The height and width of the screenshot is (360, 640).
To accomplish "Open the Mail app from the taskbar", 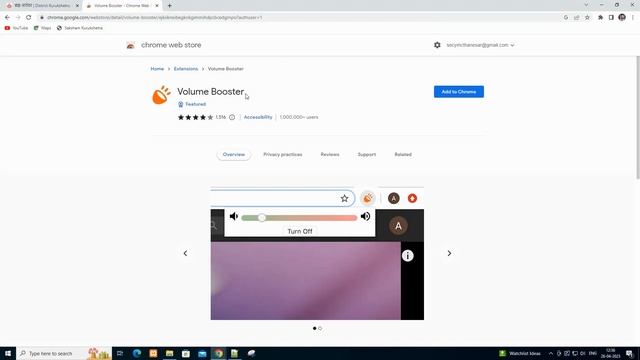I will 202,353.
